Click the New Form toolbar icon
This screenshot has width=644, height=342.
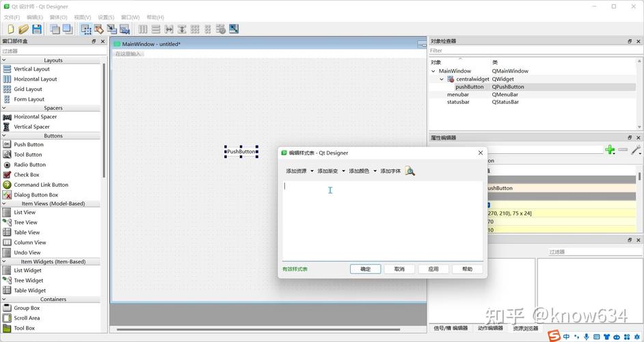point(10,29)
